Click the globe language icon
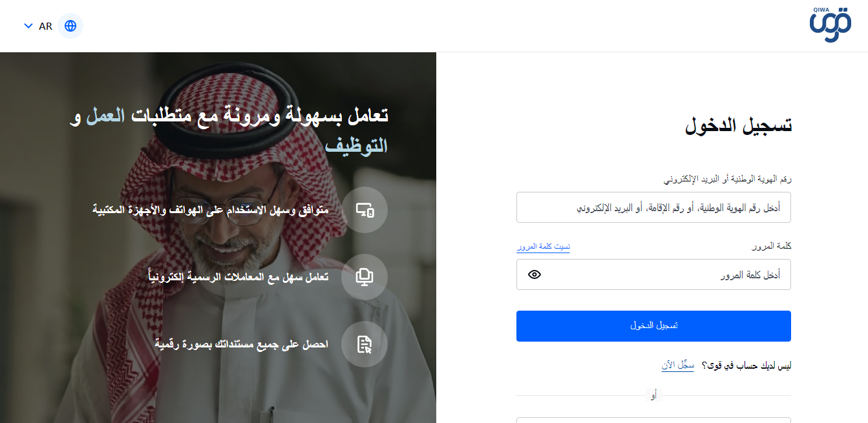 click(70, 26)
